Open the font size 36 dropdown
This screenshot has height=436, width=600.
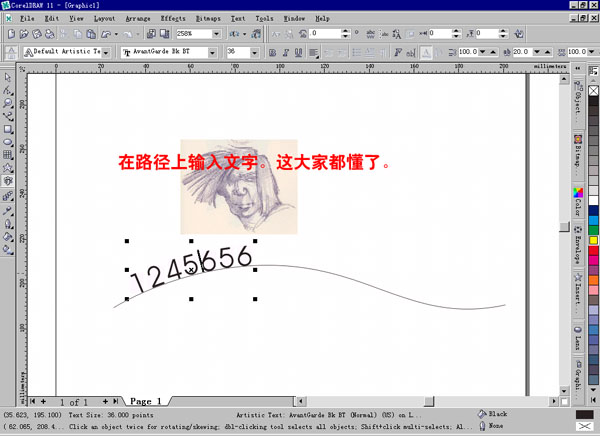[x=254, y=52]
